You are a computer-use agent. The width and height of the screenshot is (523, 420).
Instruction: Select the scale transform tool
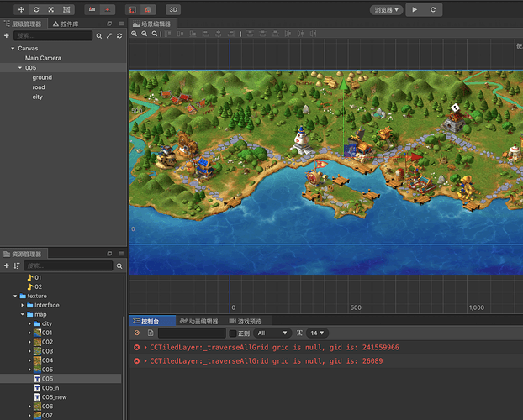[x=51, y=9]
